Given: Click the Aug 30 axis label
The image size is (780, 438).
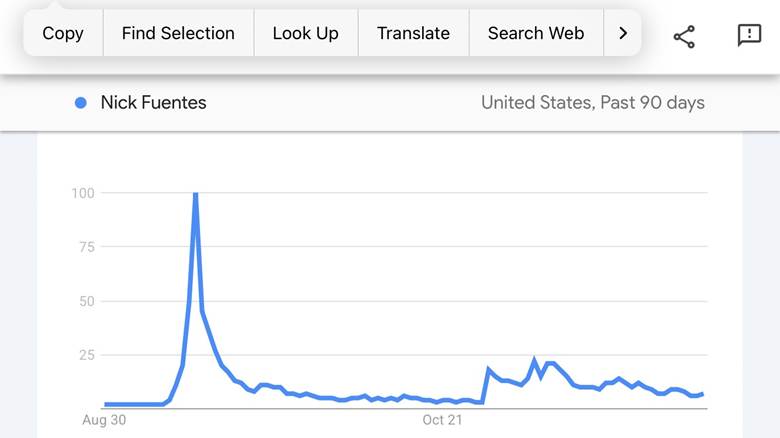Looking at the screenshot, I should click(104, 420).
